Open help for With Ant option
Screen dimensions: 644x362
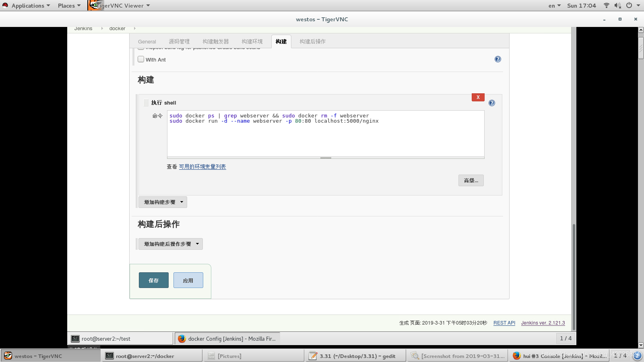pos(498,59)
